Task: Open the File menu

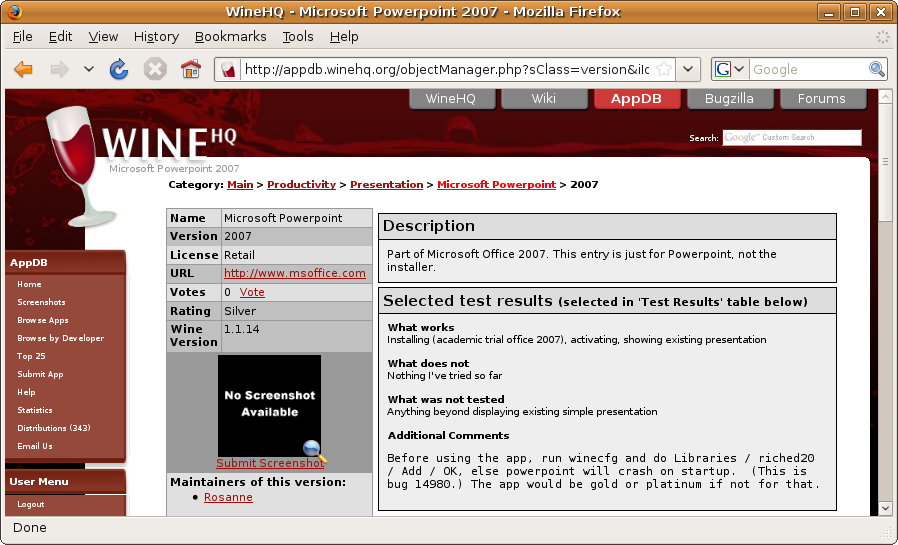Action: click(22, 37)
